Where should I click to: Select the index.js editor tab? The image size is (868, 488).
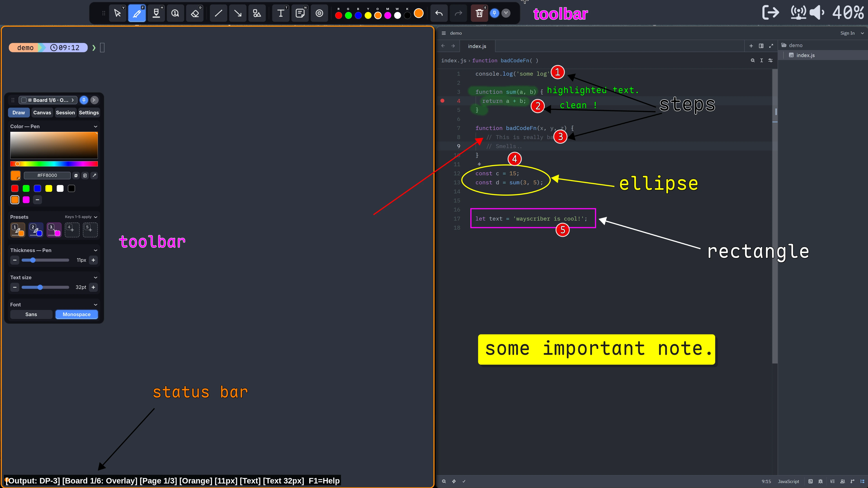click(x=477, y=46)
